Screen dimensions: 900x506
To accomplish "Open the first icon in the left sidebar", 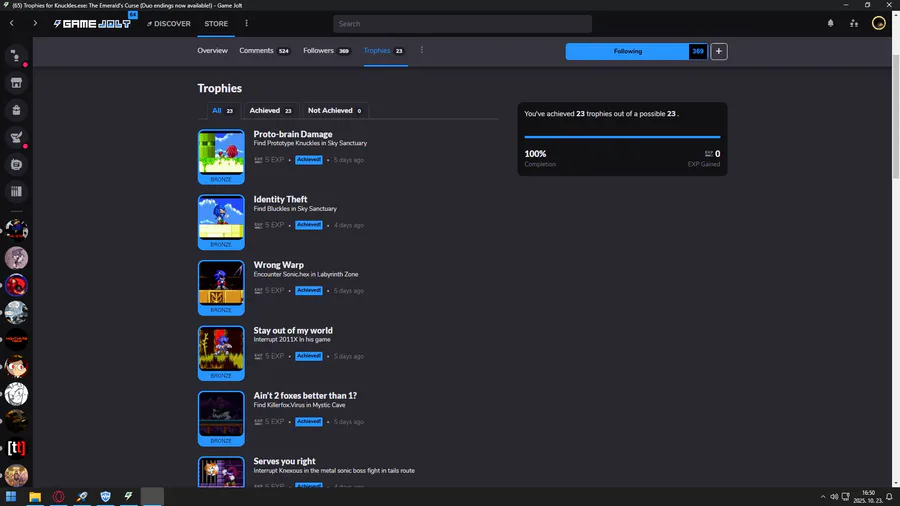I will (16, 56).
